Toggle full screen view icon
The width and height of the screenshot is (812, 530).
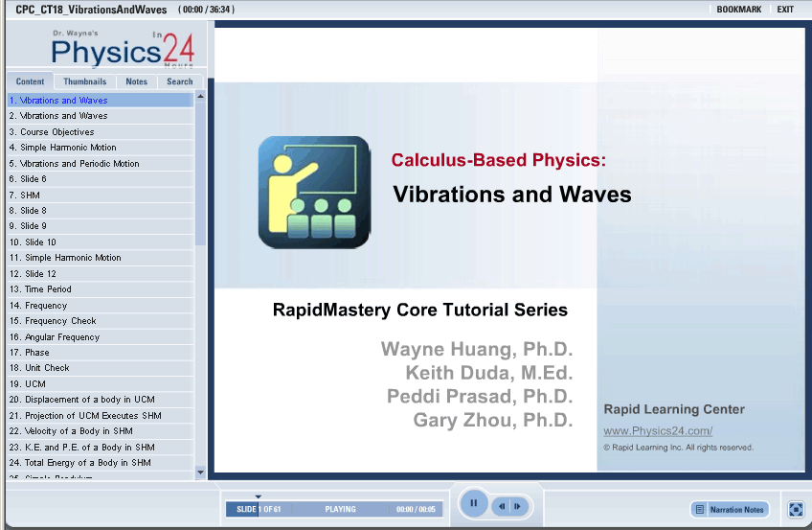pos(796,510)
